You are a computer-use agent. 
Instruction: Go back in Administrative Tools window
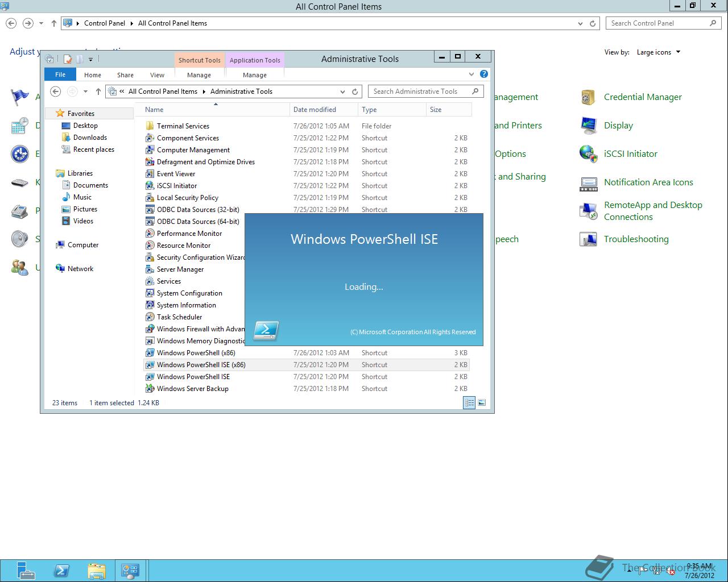pos(55,92)
